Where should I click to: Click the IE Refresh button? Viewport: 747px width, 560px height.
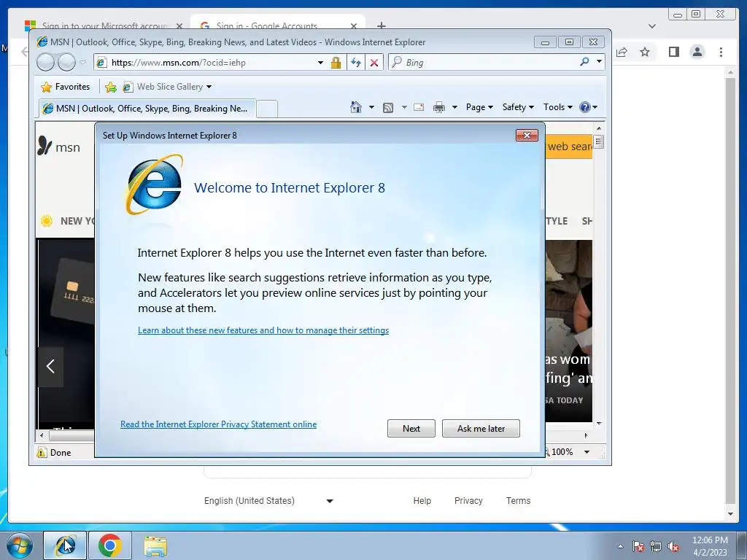click(355, 63)
